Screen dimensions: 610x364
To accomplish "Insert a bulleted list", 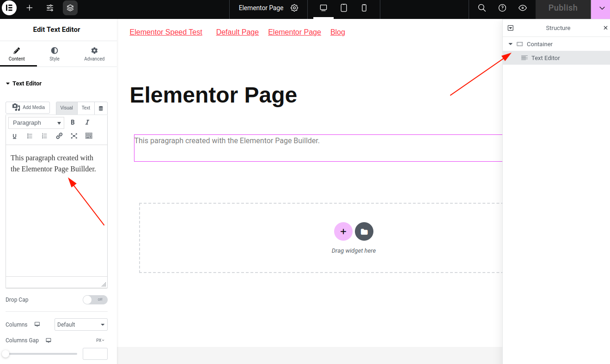I will point(30,136).
